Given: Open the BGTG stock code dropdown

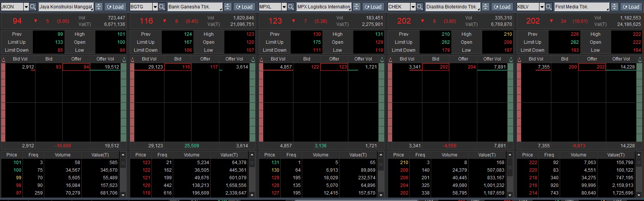Looking at the screenshot, I should point(155,7).
